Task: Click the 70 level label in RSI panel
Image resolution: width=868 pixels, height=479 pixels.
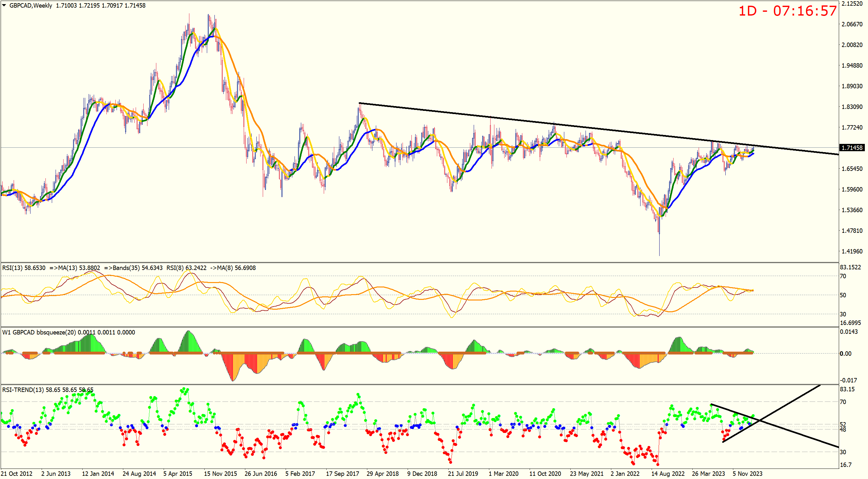Action: [x=843, y=276]
